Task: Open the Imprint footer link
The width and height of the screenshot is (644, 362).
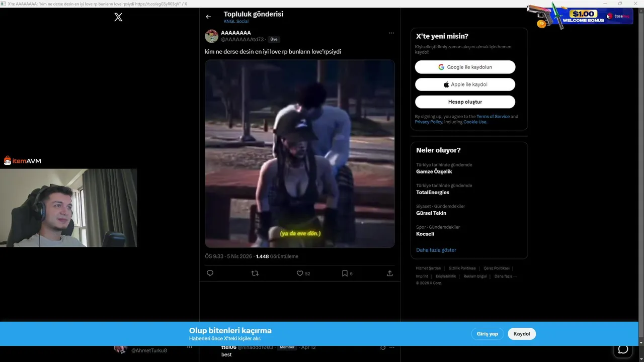Action: [422, 276]
